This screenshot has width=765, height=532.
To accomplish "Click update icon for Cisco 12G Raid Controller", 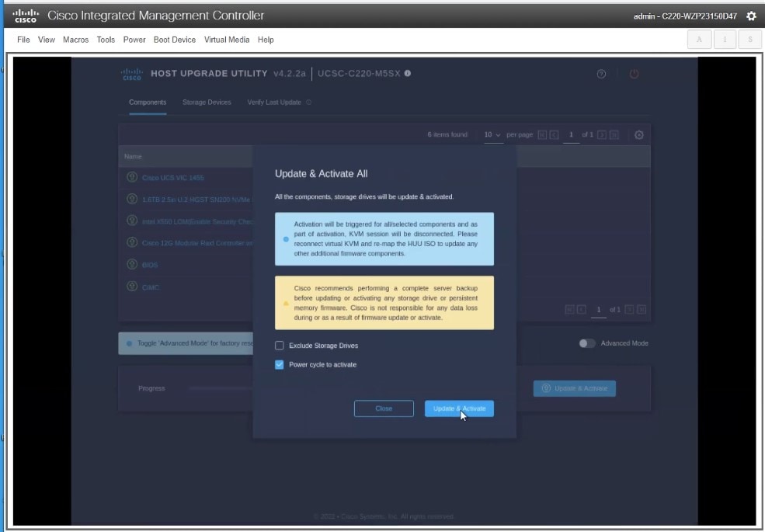I will coord(132,242).
